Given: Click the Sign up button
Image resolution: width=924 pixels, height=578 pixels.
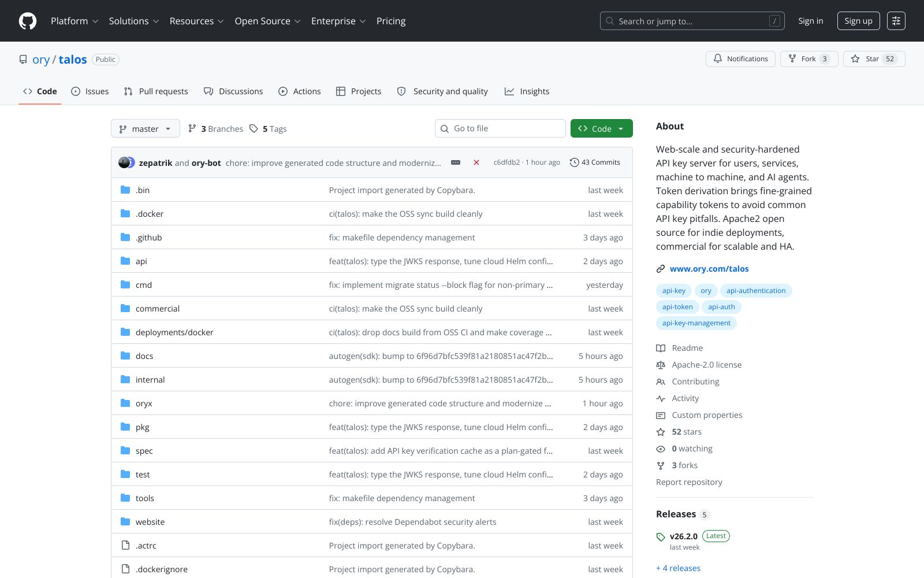Looking at the screenshot, I should point(858,21).
